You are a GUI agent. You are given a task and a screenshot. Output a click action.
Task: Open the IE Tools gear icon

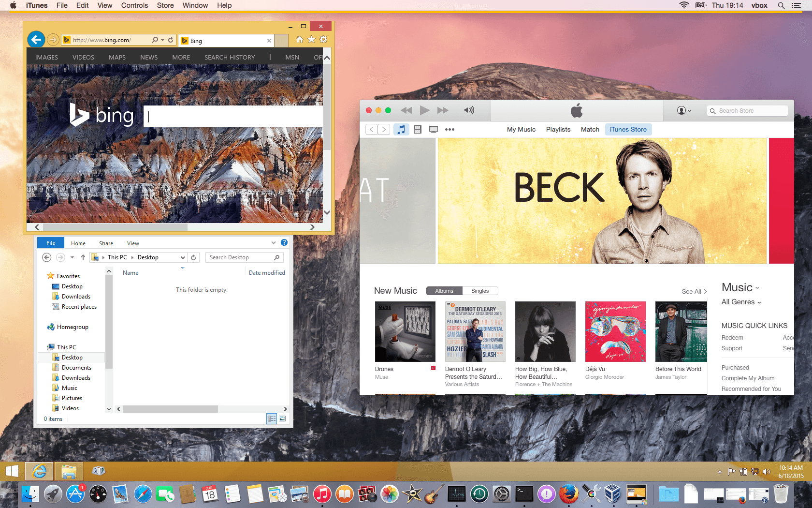(324, 40)
